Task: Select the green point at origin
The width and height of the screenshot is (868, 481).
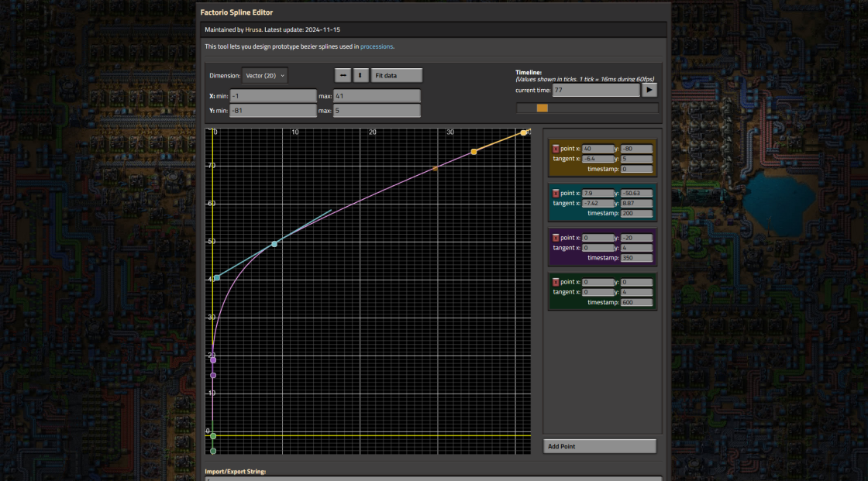Action: (213, 436)
